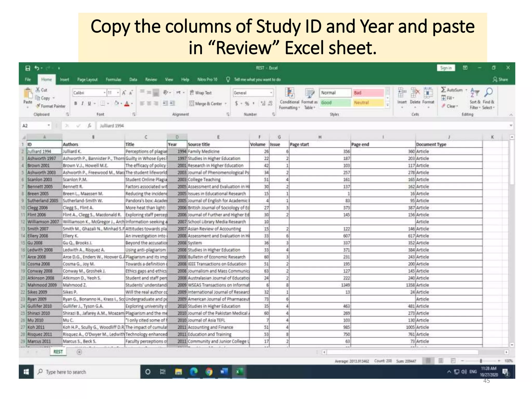The width and height of the screenshot is (532, 399).
Task: Adjust the zoom slider in status bar
Action: [481, 361]
